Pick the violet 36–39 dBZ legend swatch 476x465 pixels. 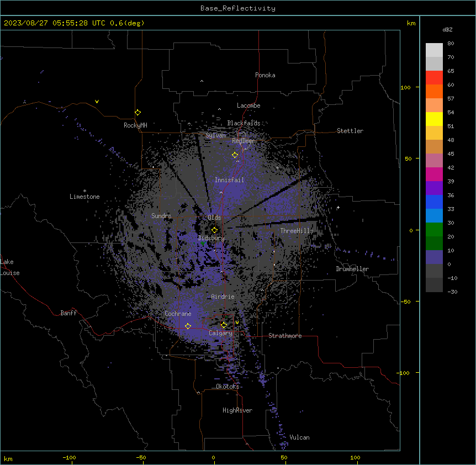click(434, 188)
